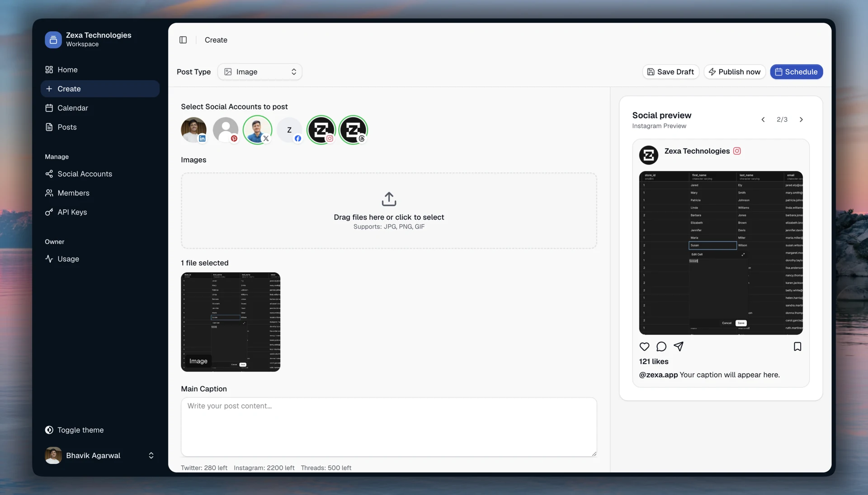Click the "Create" breadcrumb title

(216, 40)
